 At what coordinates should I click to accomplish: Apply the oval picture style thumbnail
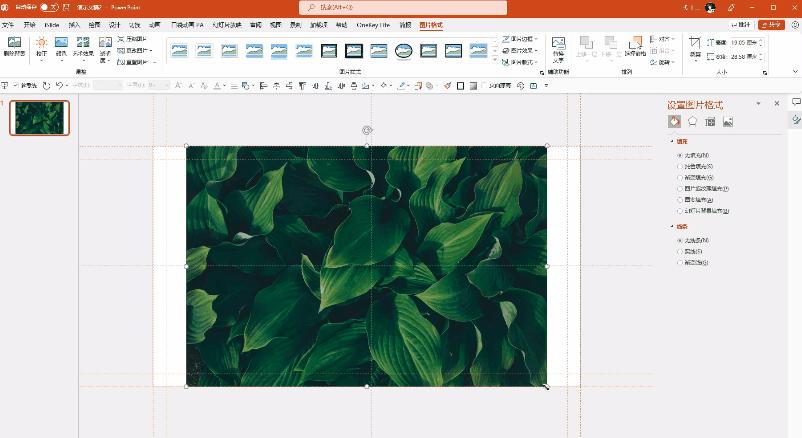pos(404,50)
